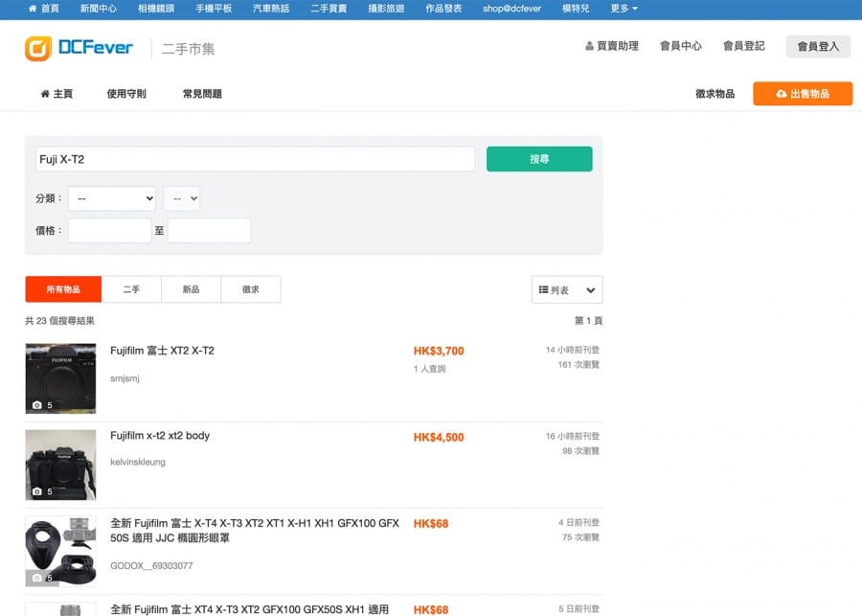The height and width of the screenshot is (616, 862).
Task: Click the home icon in top bar
Action: (x=34, y=9)
